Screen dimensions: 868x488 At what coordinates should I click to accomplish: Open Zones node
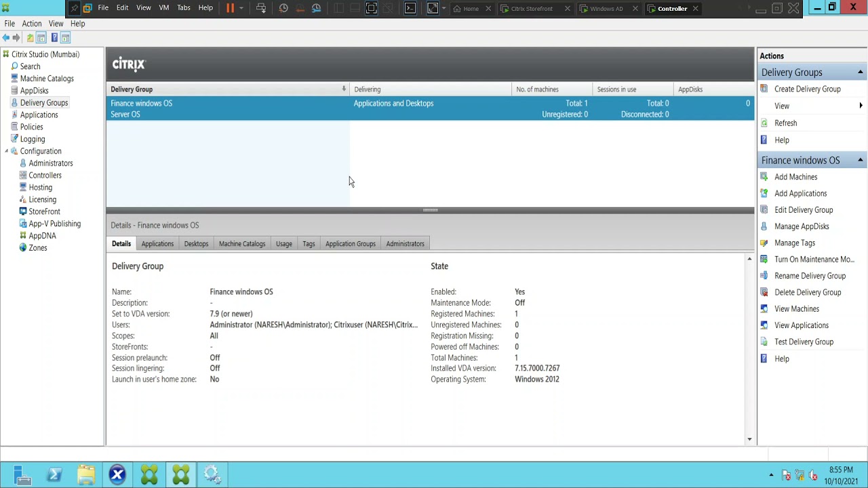tap(38, 248)
